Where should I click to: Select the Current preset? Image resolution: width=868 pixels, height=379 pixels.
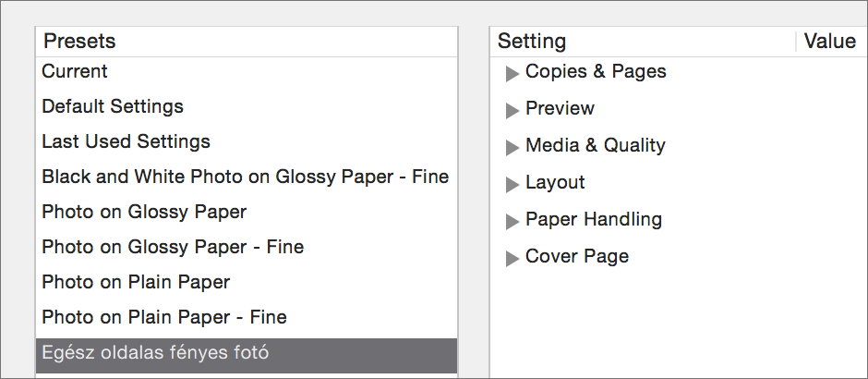[247, 71]
